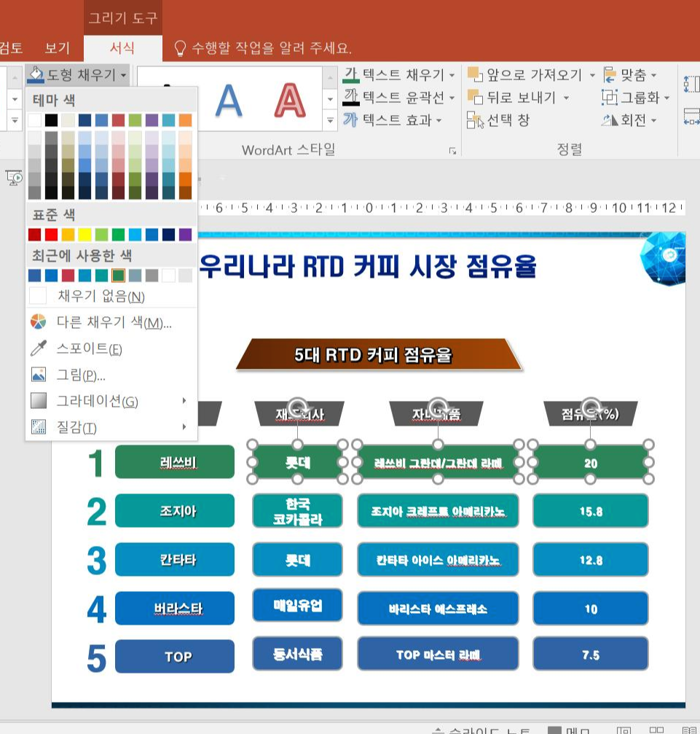Expand the 텍스트 채우기 dropdown arrow
Viewport: 700px width, 734px height.
point(452,75)
